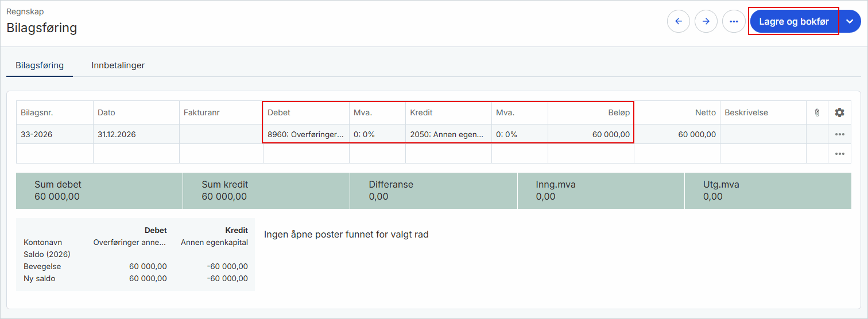Click the Sum debet total

99,190
